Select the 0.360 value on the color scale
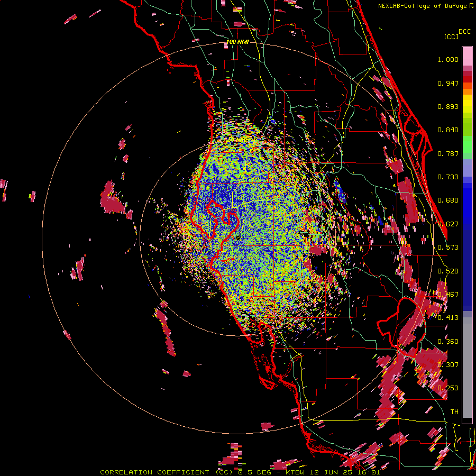Viewport: 476px width, 476px height. point(448,342)
